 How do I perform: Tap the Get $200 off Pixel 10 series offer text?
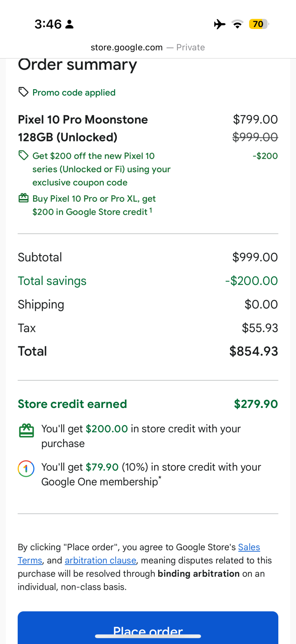[x=101, y=169]
